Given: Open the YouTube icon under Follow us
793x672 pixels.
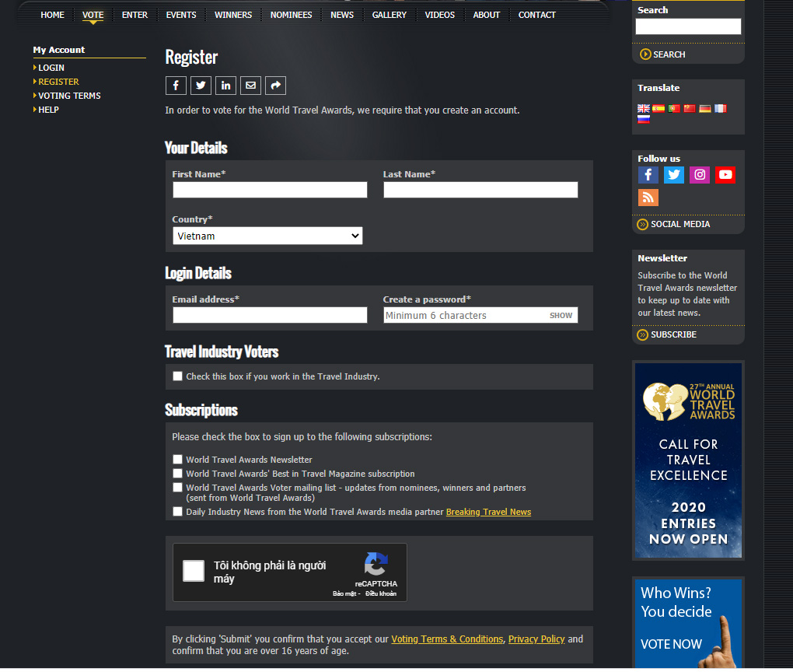Looking at the screenshot, I should 725,175.
